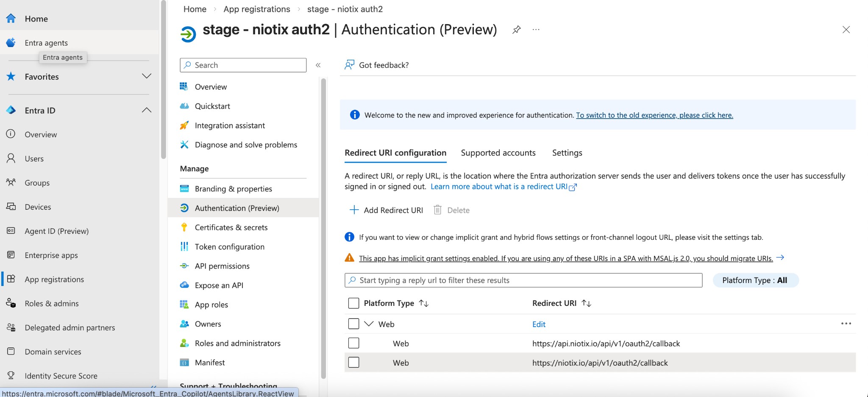This screenshot has width=868, height=397.
Task: Check the Platform Type header checkbox
Action: coord(354,303)
